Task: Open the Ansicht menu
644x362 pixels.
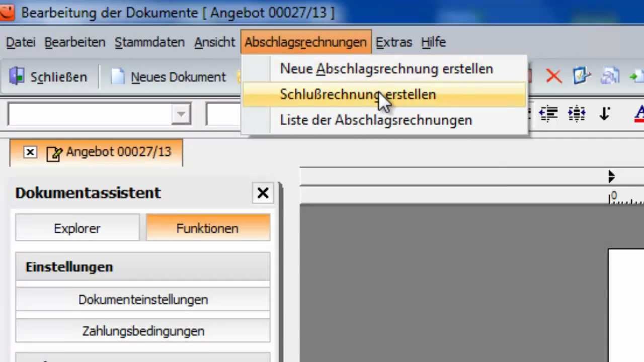Action: point(215,42)
